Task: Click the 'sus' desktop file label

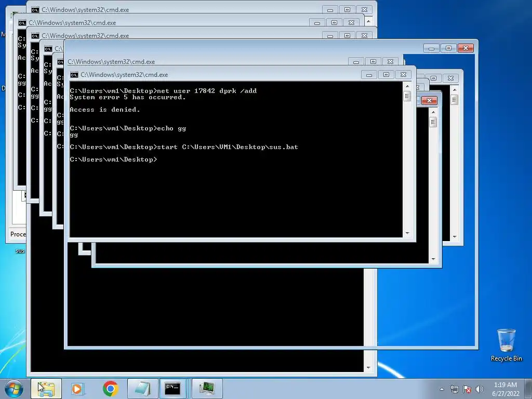Action: 20,251
